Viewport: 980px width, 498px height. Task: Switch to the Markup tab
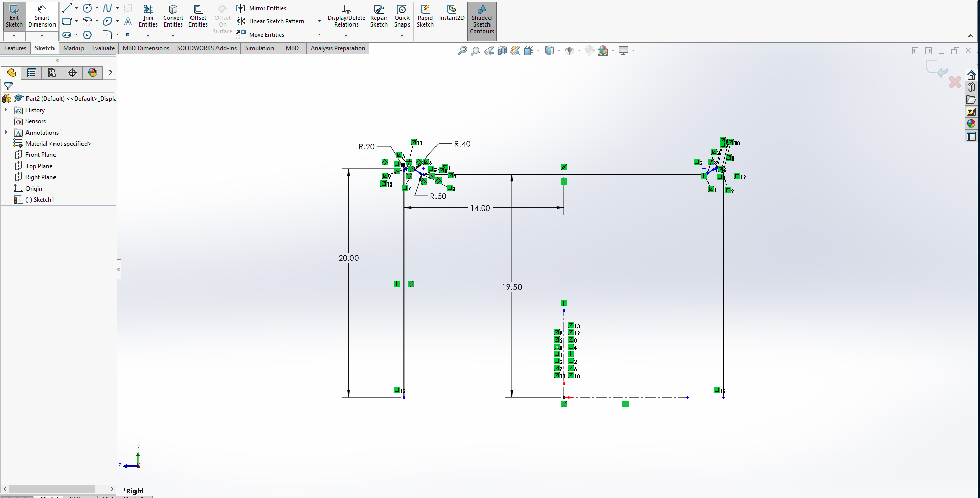click(73, 48)
